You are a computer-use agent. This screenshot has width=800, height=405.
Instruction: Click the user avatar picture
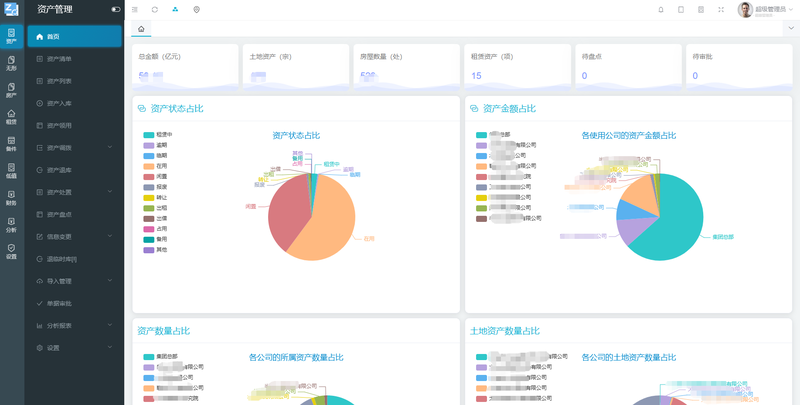click(x=745, y=10)
